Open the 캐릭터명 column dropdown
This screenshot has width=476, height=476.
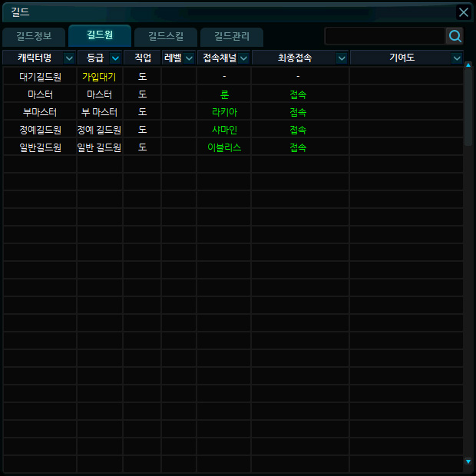tap(69, 58)
